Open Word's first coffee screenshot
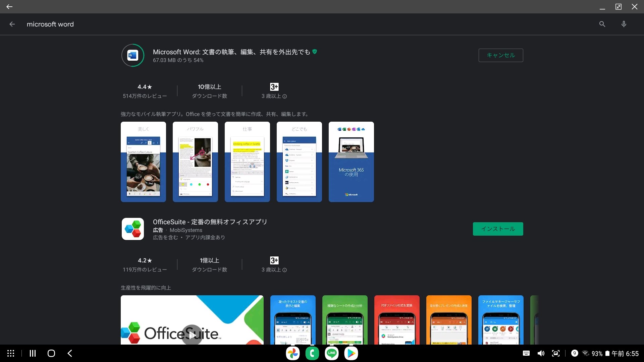644x362 pixels. (x=143, y=162)
